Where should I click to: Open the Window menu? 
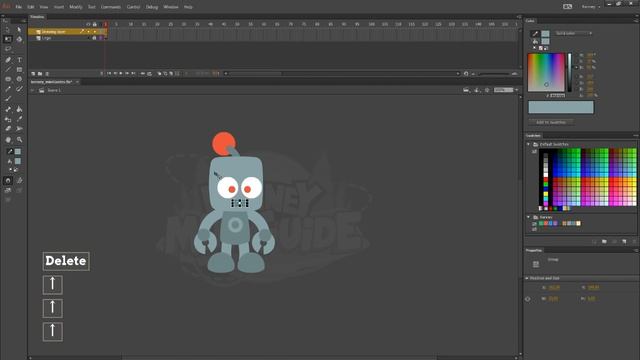tap(171, 7)
